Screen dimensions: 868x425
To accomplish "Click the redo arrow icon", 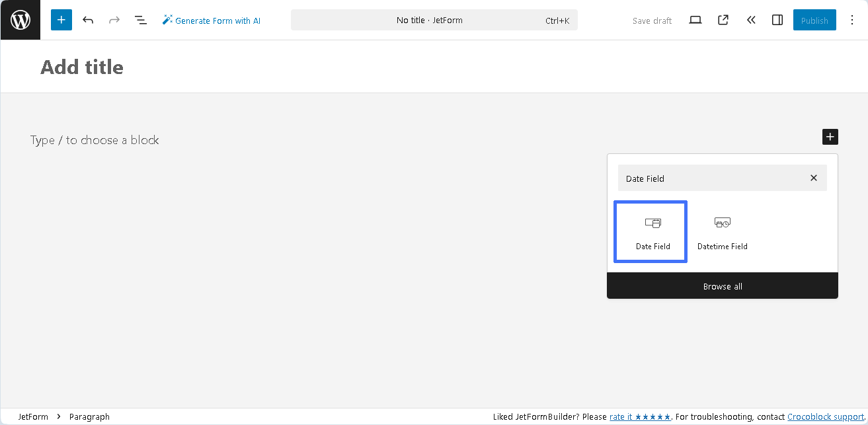I will click(114, 20).
